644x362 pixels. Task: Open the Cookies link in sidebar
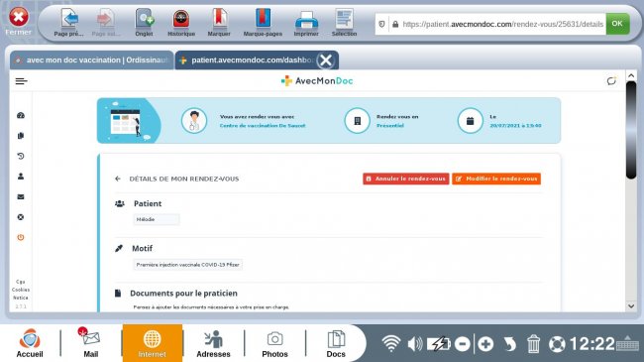coord(21,290)
